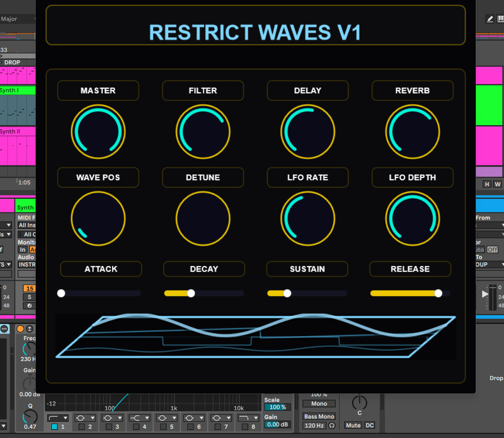Open filter type dropdown for band 1
The height and width of the screenshot is (438, 504).
click(58, 418)
